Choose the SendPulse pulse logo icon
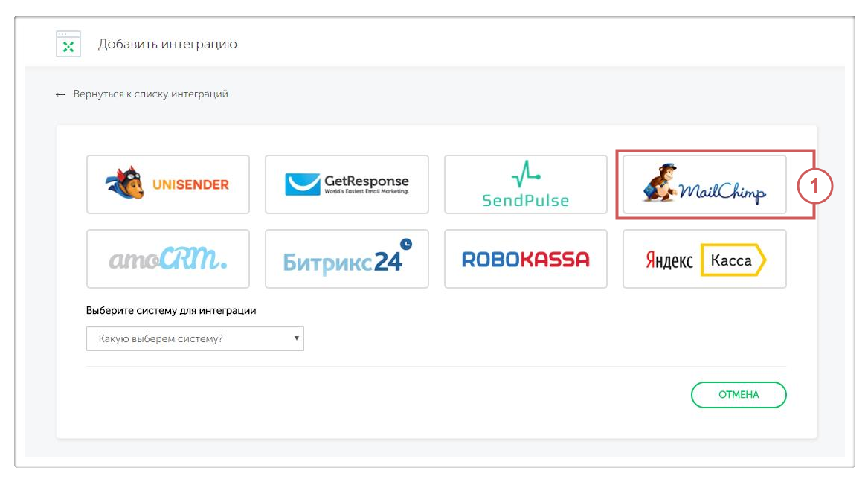This screenshot has width=868, height=479. pyautogui.click(x=525, y=175)
